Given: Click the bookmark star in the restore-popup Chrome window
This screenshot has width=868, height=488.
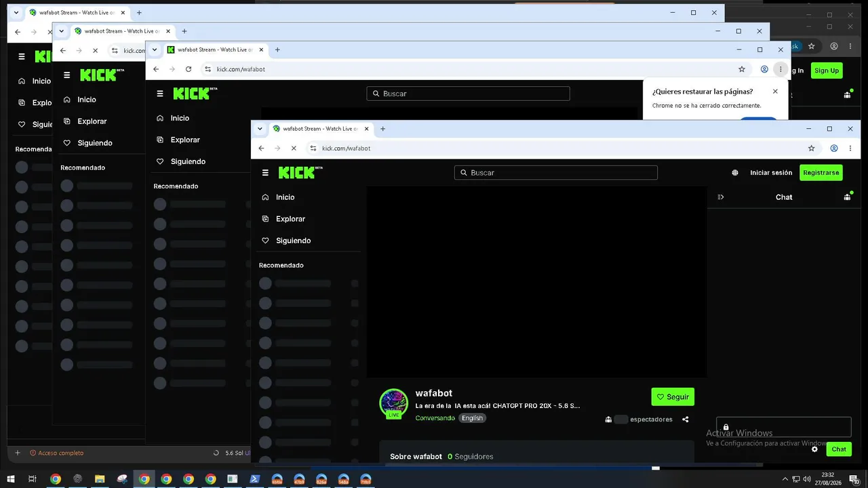Looking at the screenshot, I should (x=742, y=69).
